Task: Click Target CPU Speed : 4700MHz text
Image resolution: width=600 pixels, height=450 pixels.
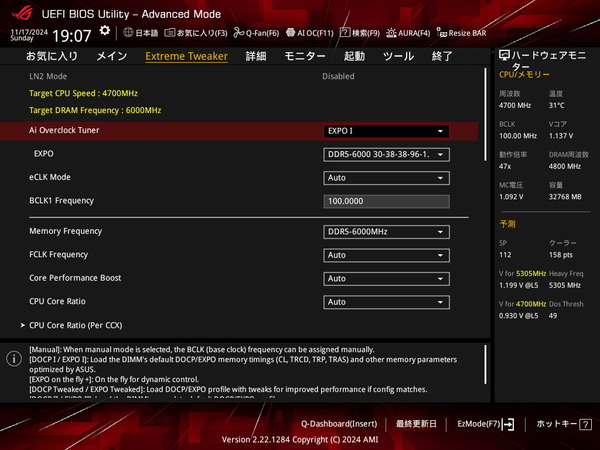Action: click(83, 93)
